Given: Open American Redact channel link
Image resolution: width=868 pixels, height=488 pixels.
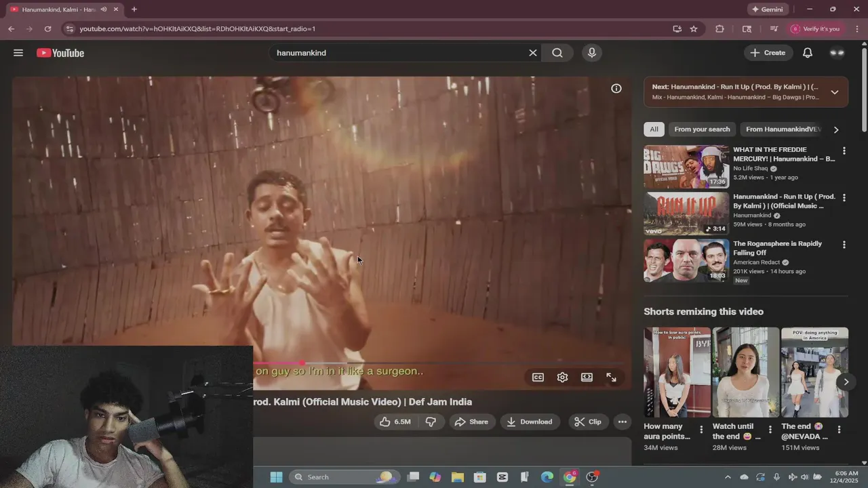Looking at the screenshot, I should 757,262.
